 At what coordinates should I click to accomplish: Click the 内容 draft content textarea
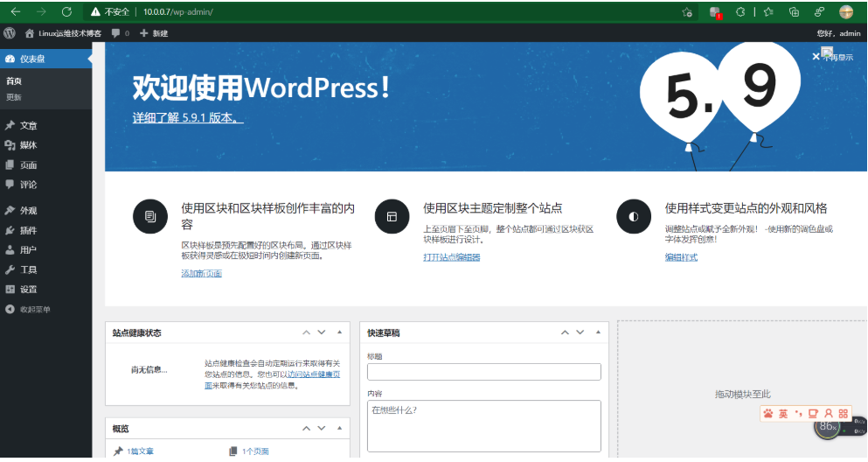click(483, 426)
